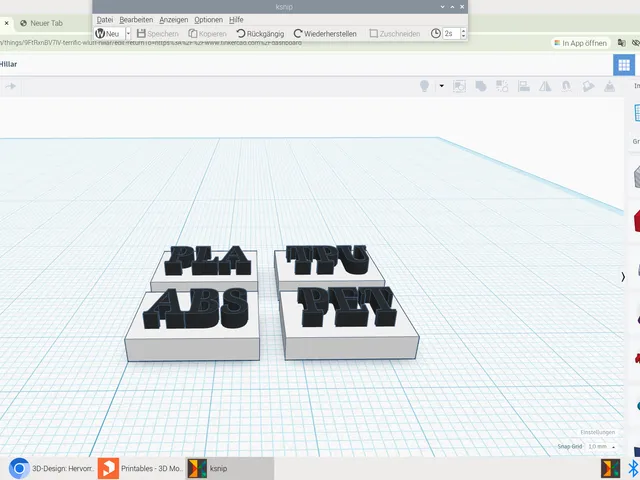Click Einstellungen at the bottom right
This screenshot has width=640, height=480.
click(x=598, y=432)
